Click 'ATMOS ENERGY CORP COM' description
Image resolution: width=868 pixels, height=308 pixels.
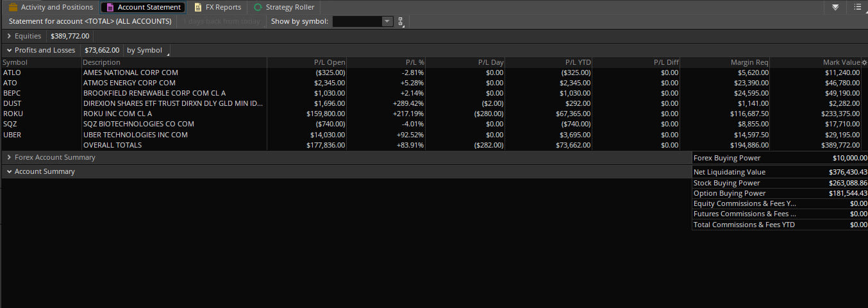(129, 83)
